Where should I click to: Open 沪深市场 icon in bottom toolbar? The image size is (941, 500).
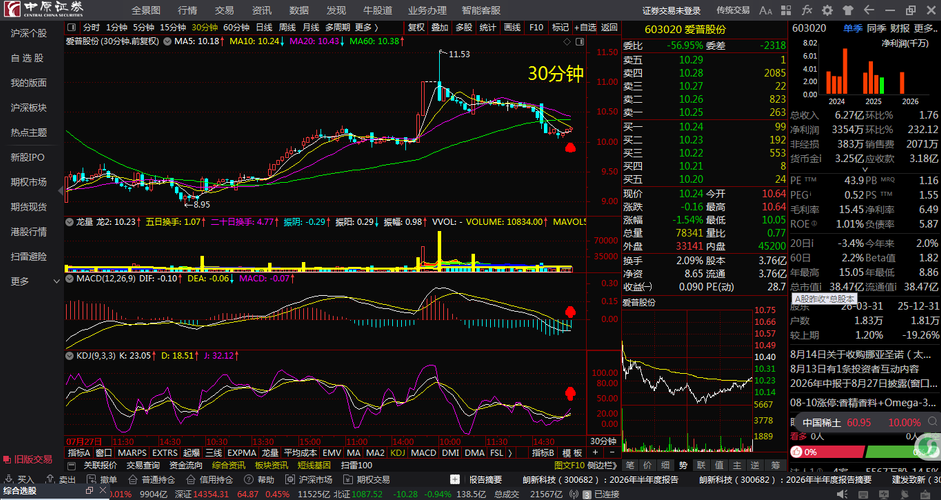(290, 479)
